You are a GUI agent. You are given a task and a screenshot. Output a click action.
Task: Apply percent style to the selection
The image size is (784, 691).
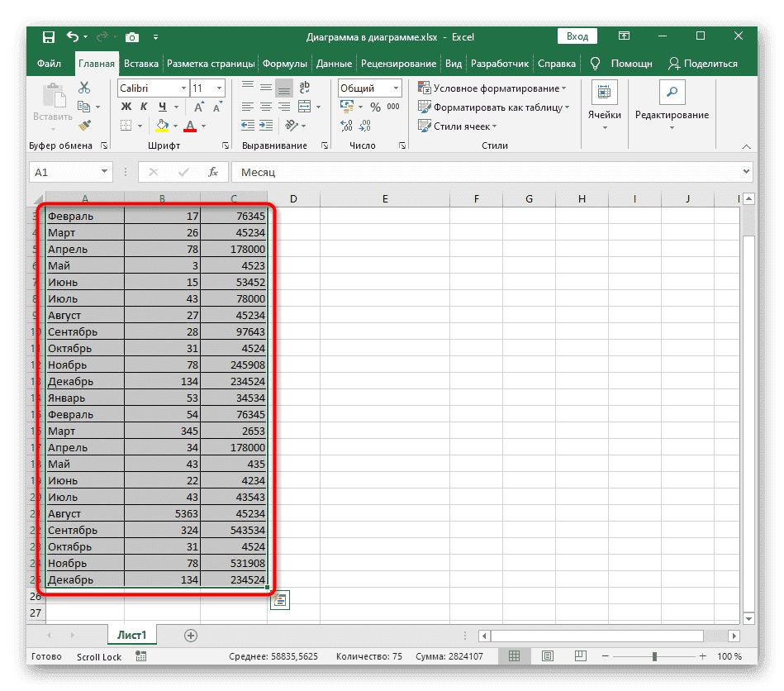point(375,107)
